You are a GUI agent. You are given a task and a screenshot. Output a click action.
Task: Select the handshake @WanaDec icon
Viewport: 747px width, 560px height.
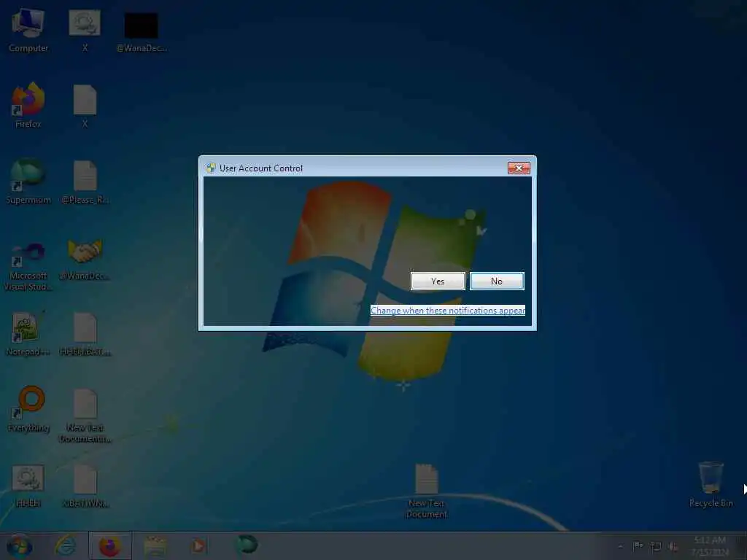[85, 260]
